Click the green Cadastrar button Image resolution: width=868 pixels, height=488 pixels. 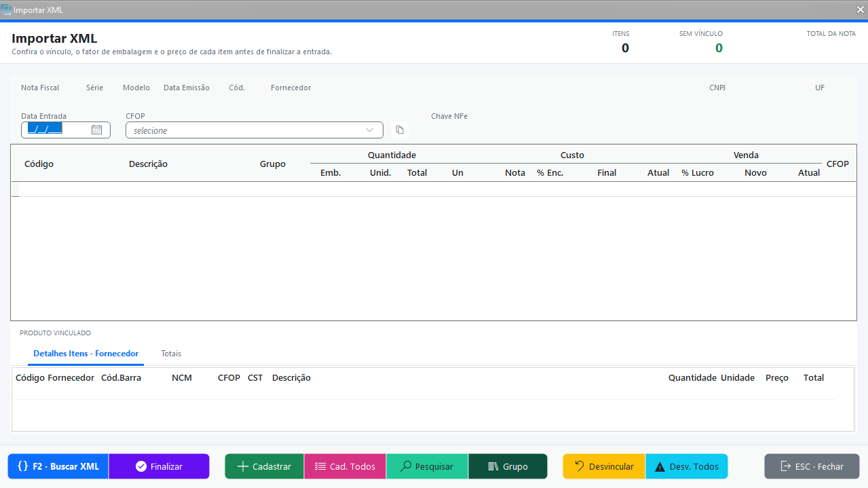tap(264, 466)
